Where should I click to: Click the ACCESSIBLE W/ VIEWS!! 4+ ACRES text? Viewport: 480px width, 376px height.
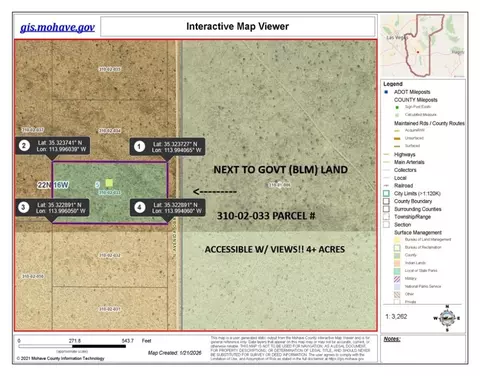point(275,249)
